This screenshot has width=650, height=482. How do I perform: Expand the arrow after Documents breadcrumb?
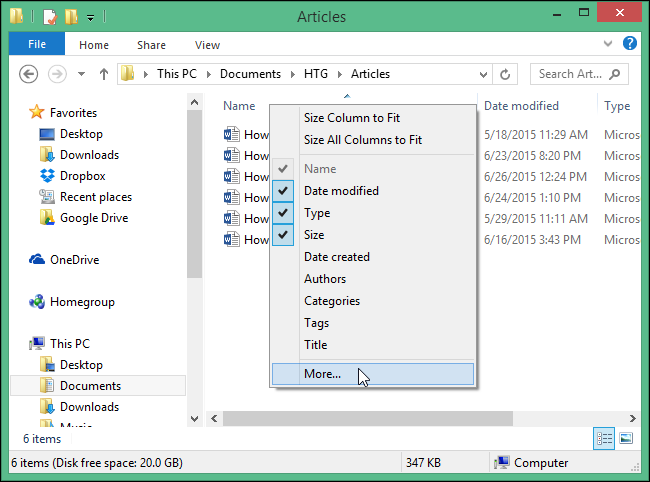pos(293,74)
